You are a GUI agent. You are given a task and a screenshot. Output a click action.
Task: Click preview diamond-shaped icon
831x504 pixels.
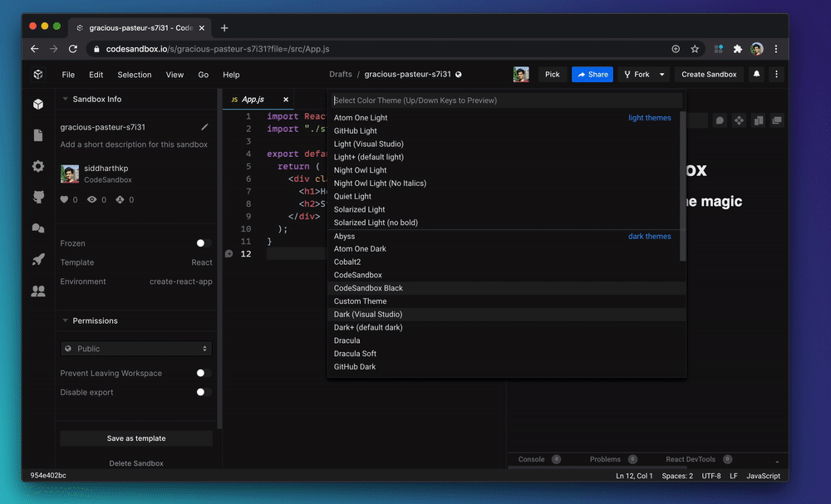[739, 120]
